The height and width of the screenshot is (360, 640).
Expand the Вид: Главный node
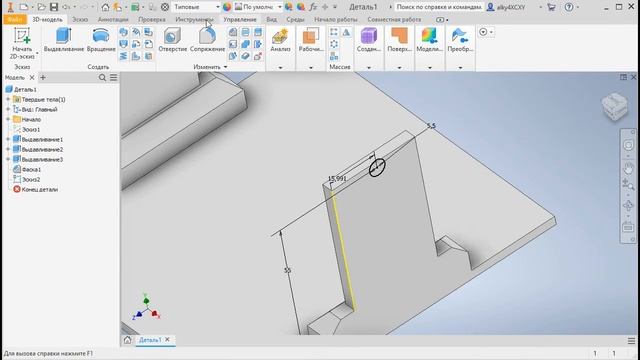coord(8,109)
